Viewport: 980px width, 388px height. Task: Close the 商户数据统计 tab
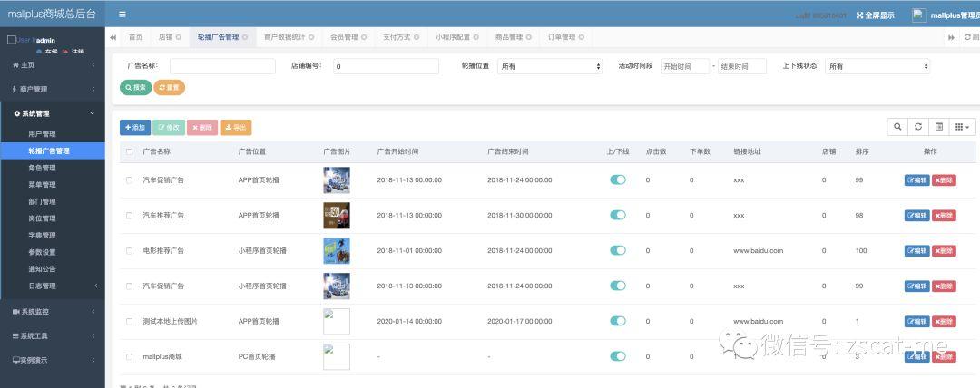(x=311, y=37)
